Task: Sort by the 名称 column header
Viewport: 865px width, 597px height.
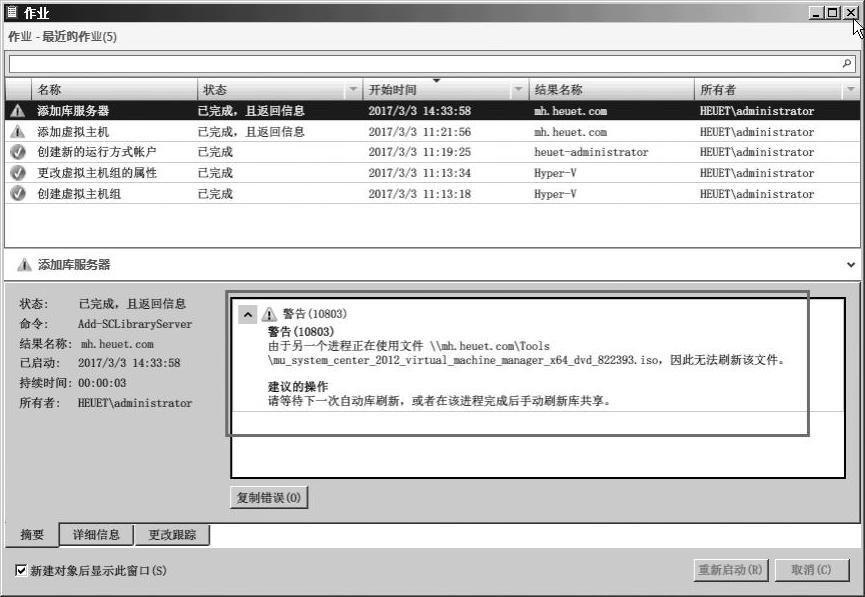Action: click(115, 89)
